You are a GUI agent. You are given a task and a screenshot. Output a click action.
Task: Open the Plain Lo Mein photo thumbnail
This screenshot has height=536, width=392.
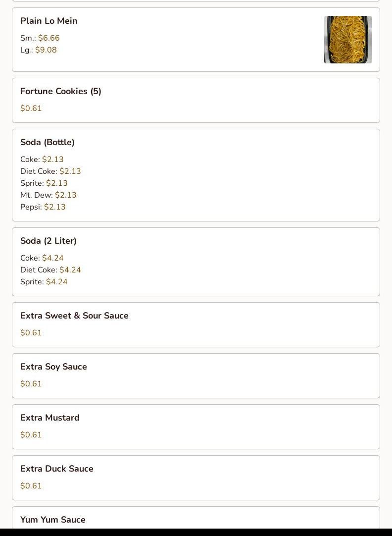tap(347, 40)
